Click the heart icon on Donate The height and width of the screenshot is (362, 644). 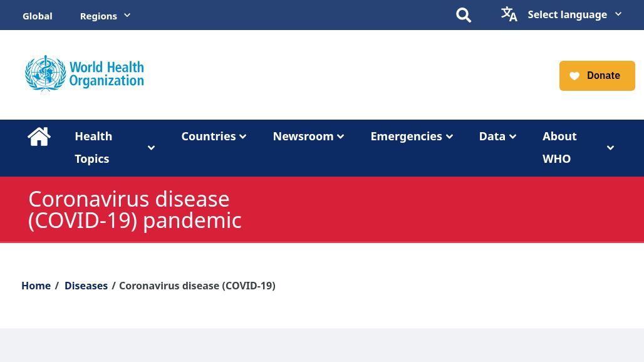click(x=574, y=76)
